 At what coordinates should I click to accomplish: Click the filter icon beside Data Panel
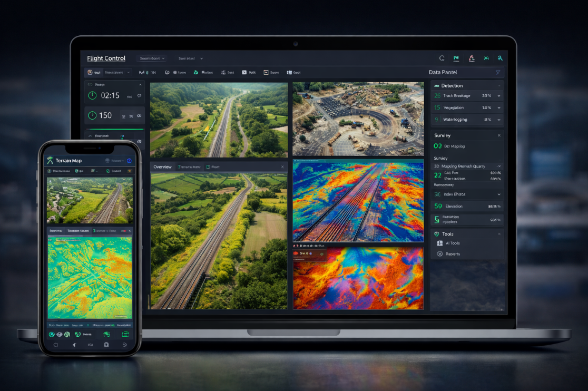tap(497, 72)
